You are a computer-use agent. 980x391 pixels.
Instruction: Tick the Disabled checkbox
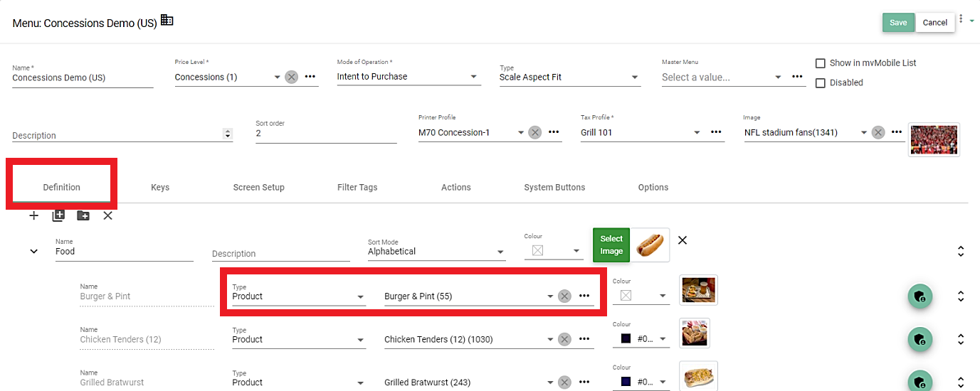click(x=821, y=83)
